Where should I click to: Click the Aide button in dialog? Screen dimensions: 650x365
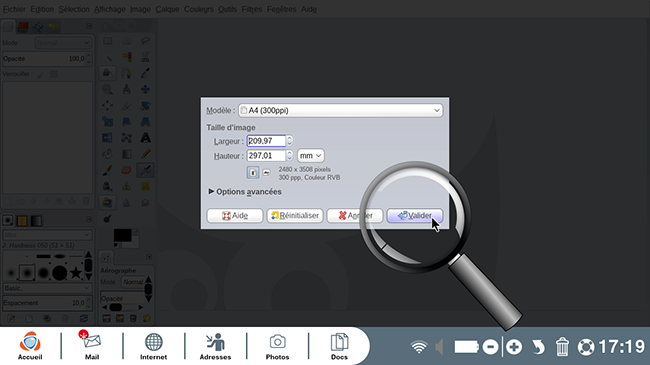(235, 215)
